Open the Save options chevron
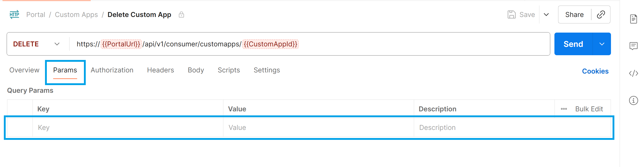This screenshot has height=167, width=644. [x=547, y=14]
